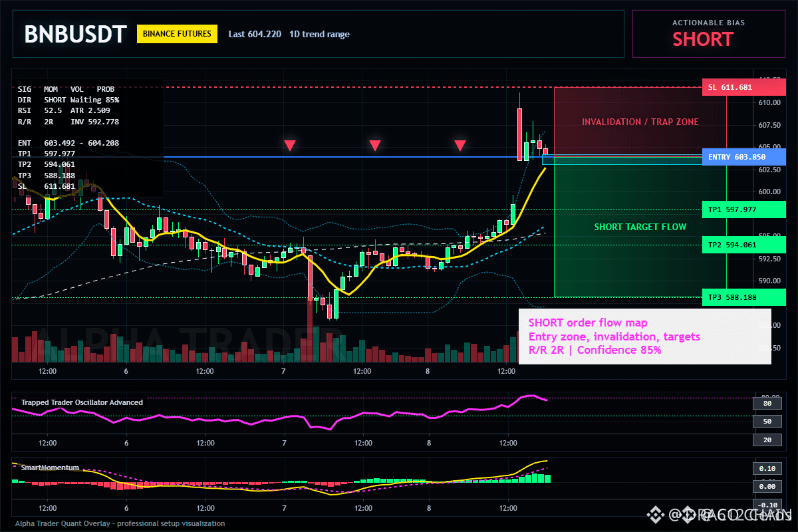Image resolution: width=798 pixels, height=532 pixels.
Task: Click the ENTRY 603.850 price tag
Action: tap(743, 157)
